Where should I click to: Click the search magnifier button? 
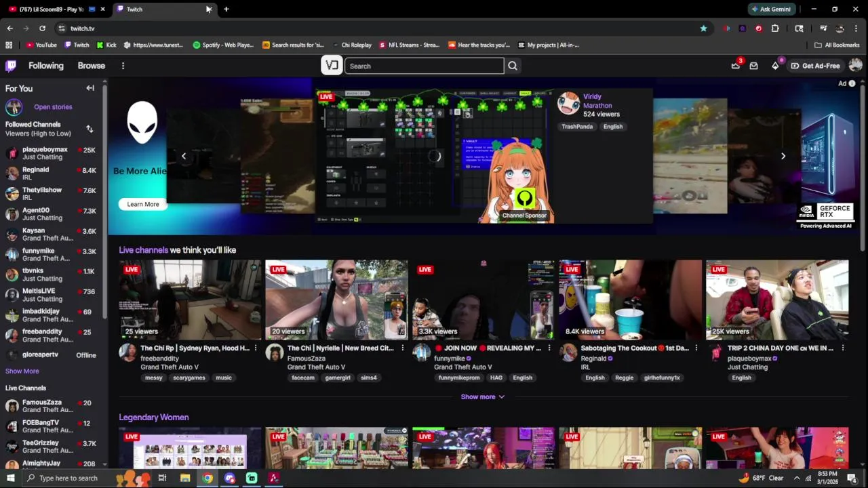[x=513, y=66]
